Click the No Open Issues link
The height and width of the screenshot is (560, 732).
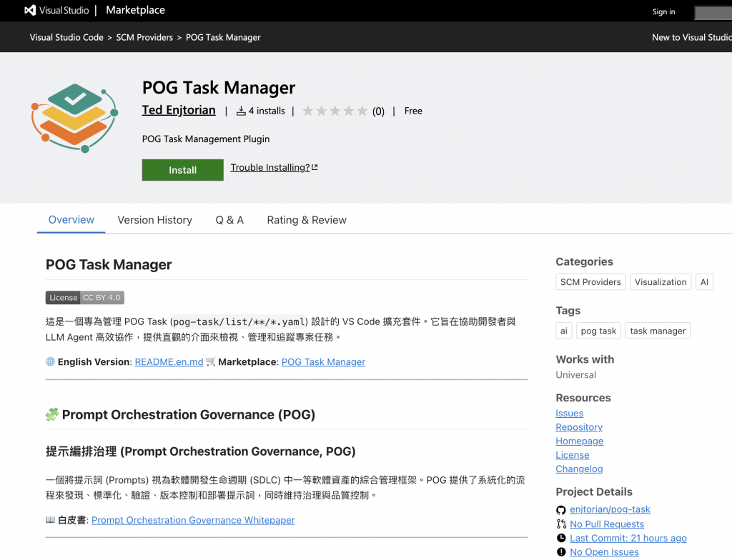pos(604,552)
